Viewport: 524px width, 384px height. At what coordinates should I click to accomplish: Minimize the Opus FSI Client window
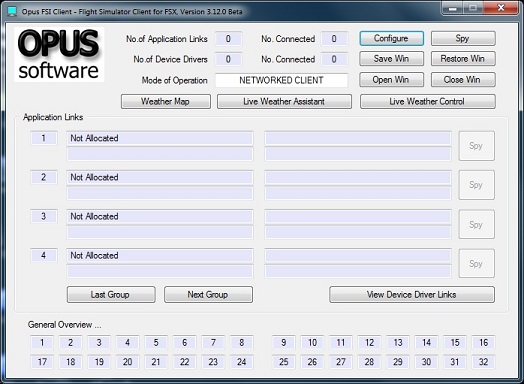pos(452,8)
